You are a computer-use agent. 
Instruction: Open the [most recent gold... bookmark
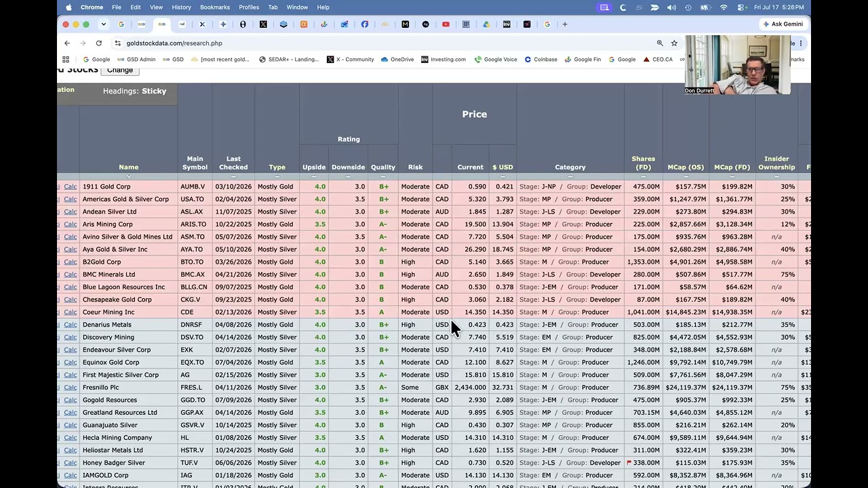click(x=220, y=60)
